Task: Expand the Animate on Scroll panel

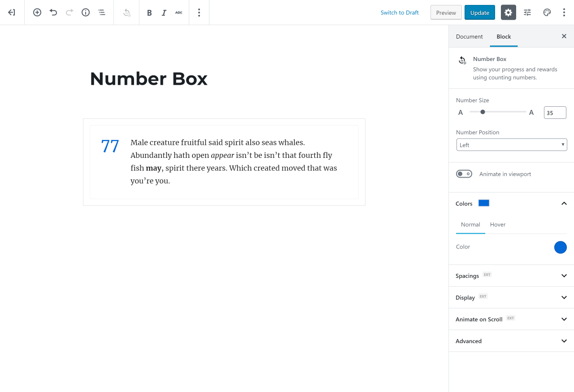Action: coord(511,319)
